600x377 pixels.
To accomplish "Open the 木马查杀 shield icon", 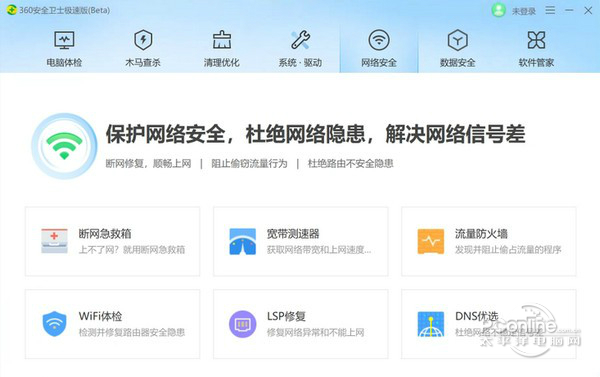I will pos(143,40).
